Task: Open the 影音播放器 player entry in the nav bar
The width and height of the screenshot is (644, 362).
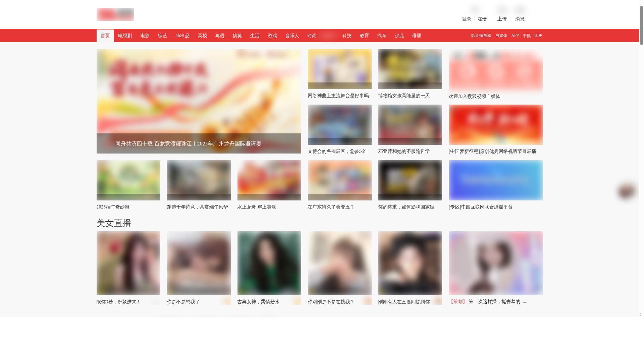Action: coord(481,36)
